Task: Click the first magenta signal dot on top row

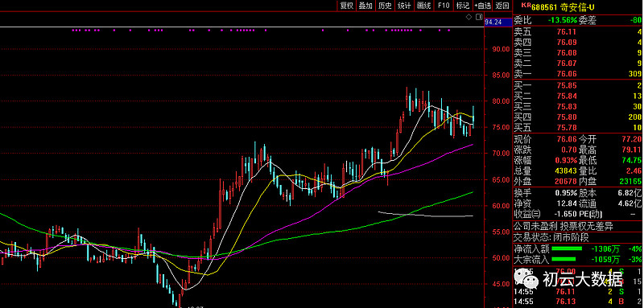Action: (x=73, y=30)
